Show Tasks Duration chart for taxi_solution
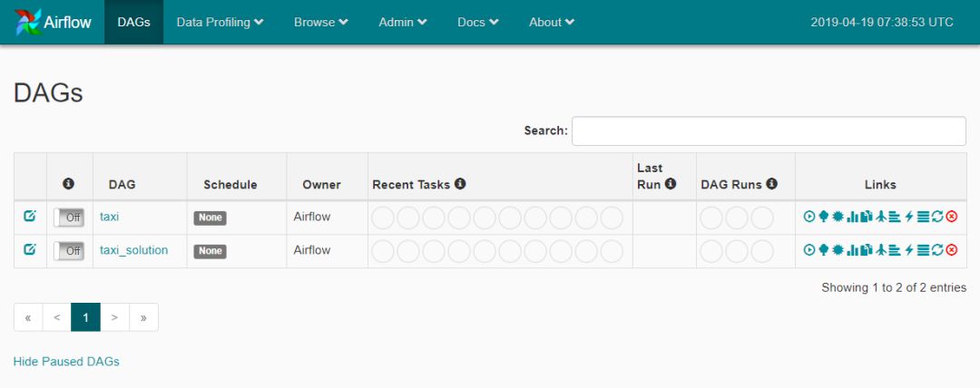The width and height of the screenshot is (980, 388). (852, 250)
